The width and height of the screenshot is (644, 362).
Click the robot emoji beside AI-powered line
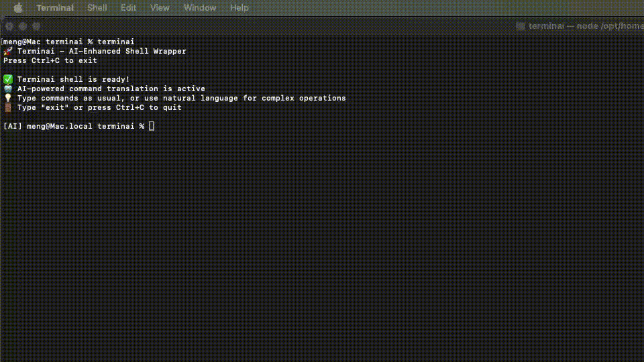[8, 88]
